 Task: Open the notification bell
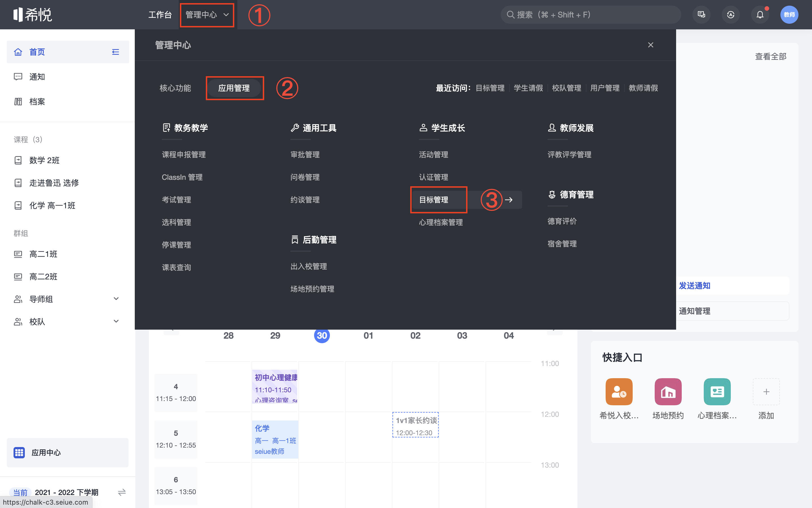760,14
